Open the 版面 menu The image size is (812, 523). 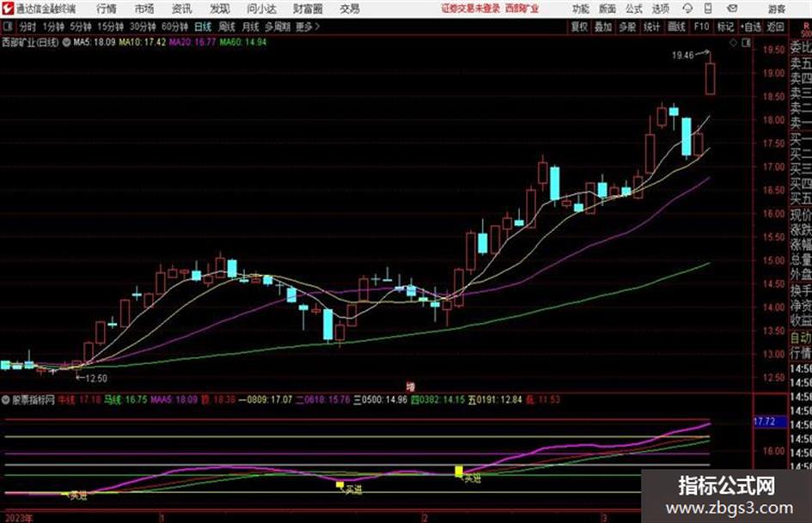(607, 9)
